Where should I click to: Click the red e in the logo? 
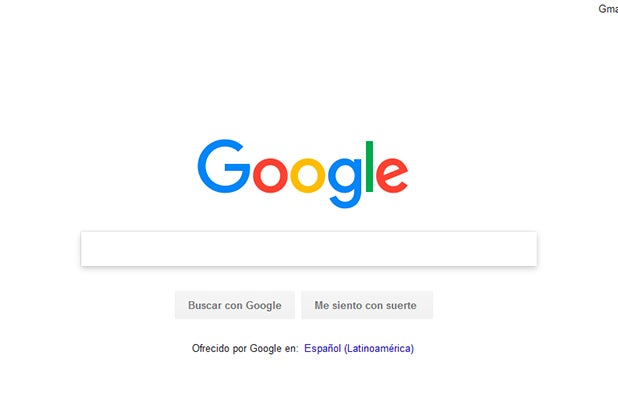pos(392,175)
